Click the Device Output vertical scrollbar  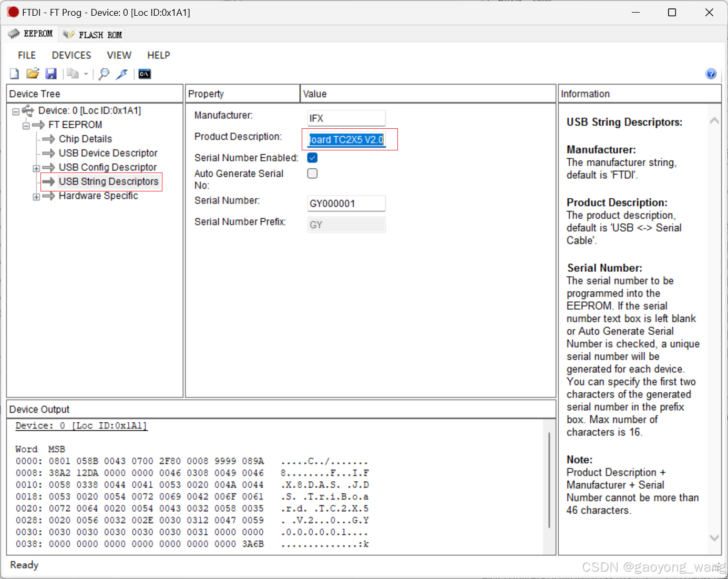click(549, 480)
